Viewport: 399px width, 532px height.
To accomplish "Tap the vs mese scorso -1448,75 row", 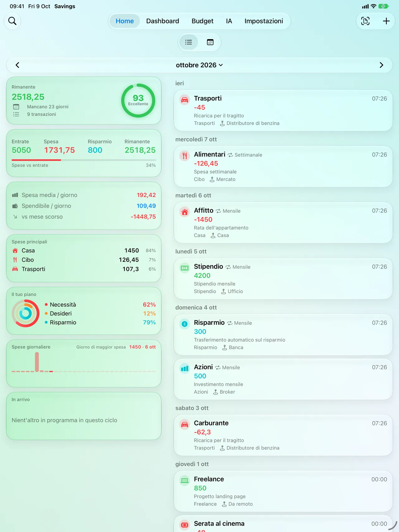I will [84, 217].
